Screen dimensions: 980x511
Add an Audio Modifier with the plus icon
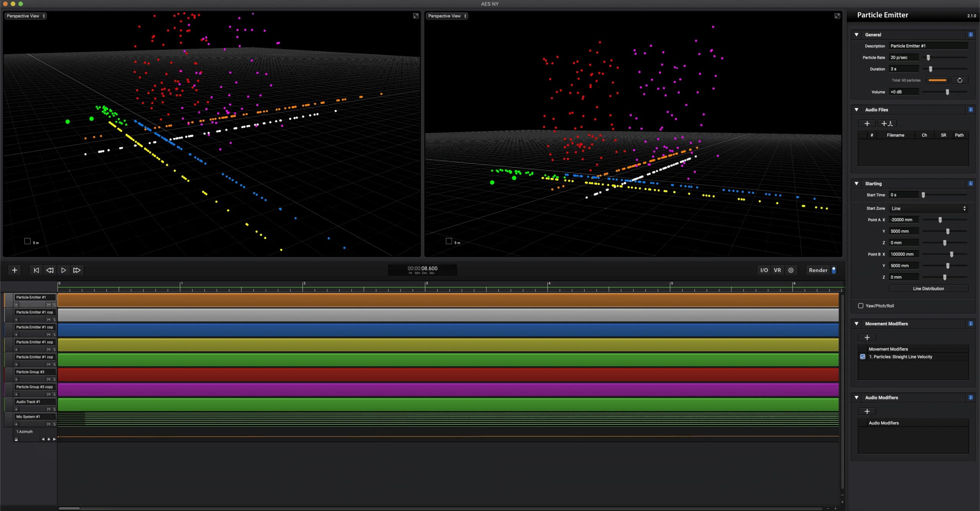(867, 411)
